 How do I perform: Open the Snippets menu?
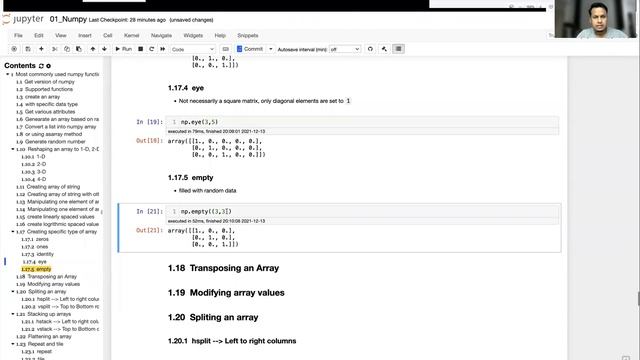pyautogui.click(x=248, y=36)
